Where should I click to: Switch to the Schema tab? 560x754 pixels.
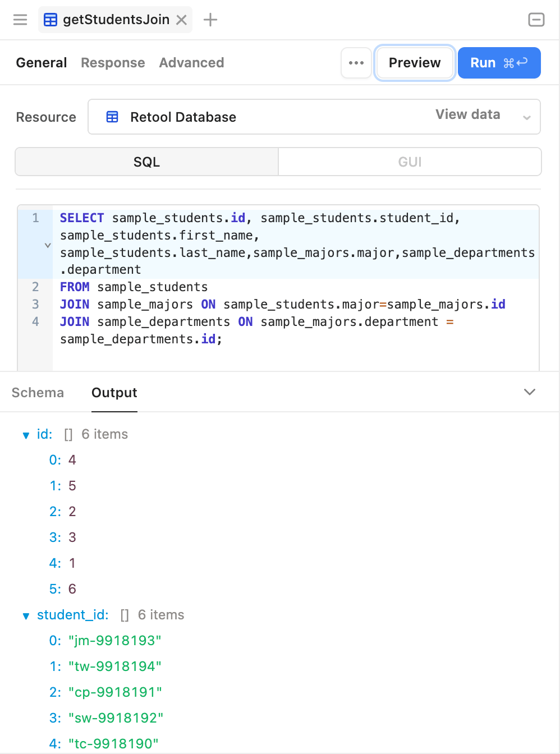pos(38,393)
